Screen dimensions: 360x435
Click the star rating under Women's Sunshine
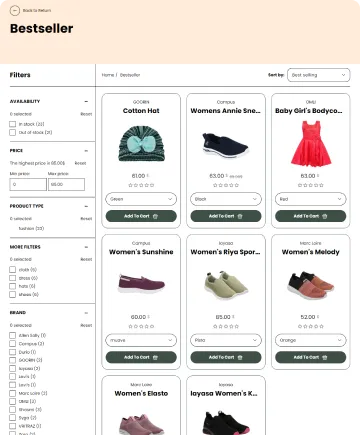[x=141, y=326]
